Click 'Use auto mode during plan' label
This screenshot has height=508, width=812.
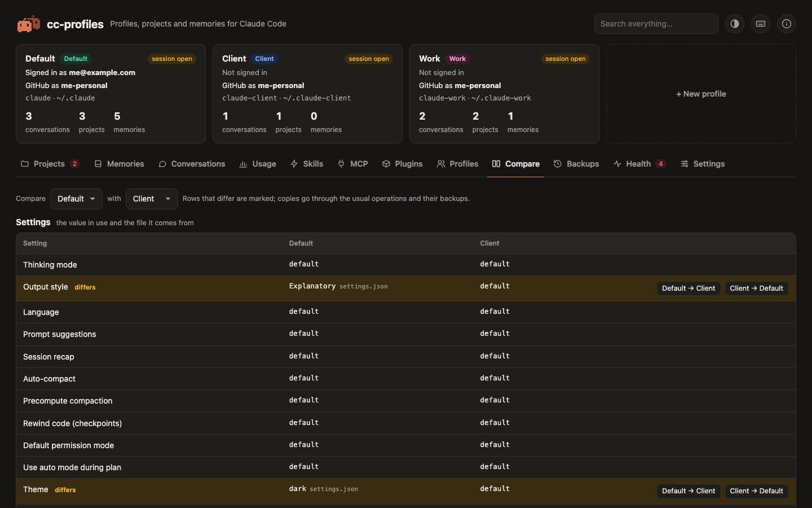click(72, 467)
